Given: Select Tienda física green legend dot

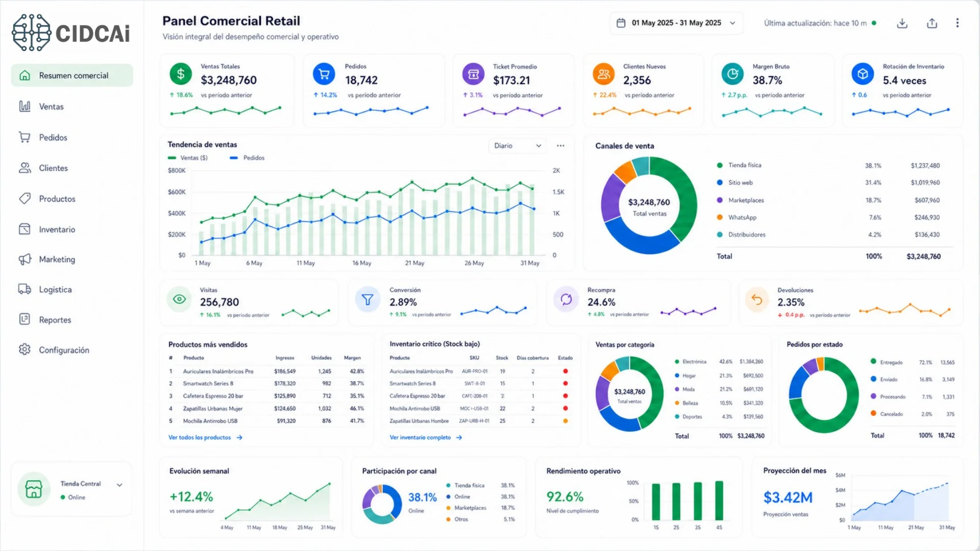Looking at the screenshot, I should pos(720,165).
